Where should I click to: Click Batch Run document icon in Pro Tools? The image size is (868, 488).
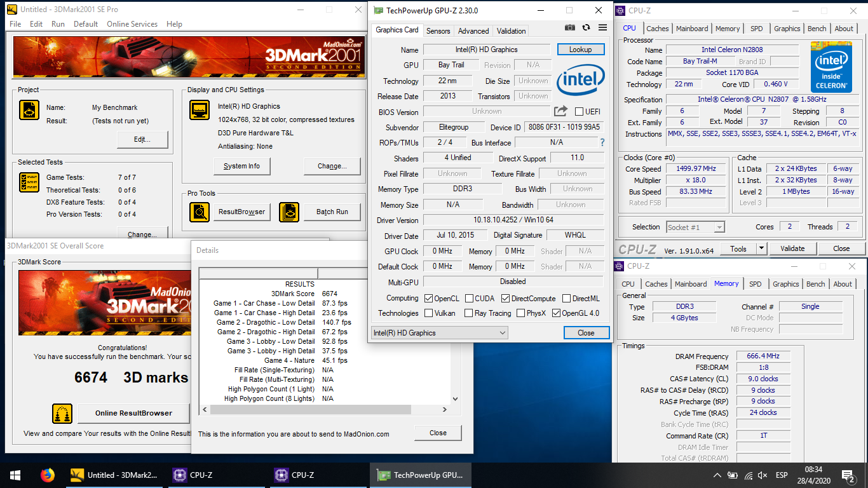pos(289,212)
